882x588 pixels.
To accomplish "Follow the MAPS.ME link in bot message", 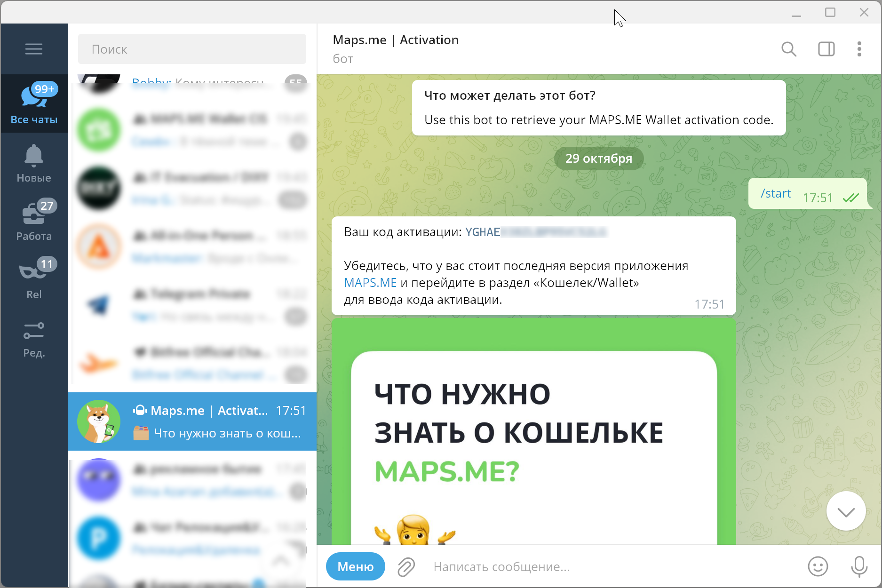I will coord(370,283).
